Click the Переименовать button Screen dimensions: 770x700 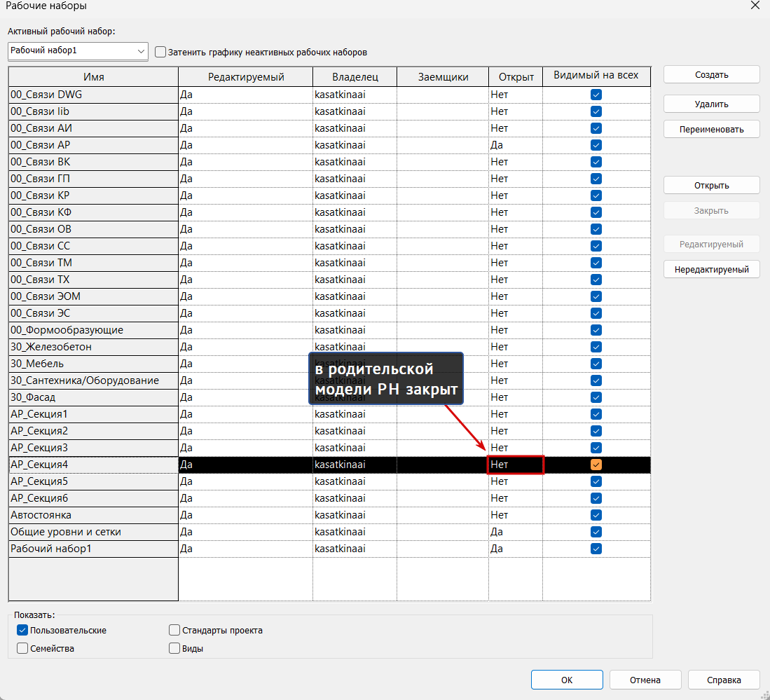coord(711,130)
